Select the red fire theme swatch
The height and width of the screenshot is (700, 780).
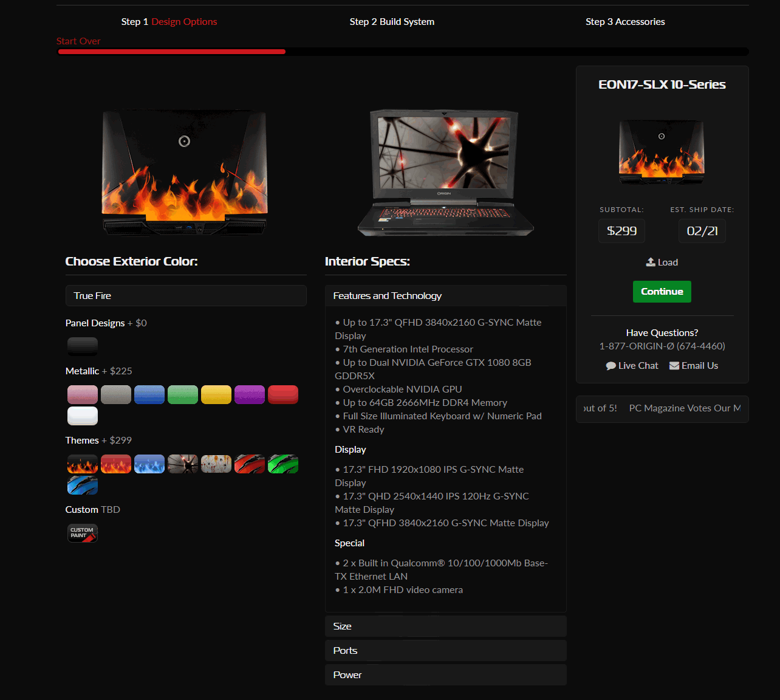pos(116,464)
